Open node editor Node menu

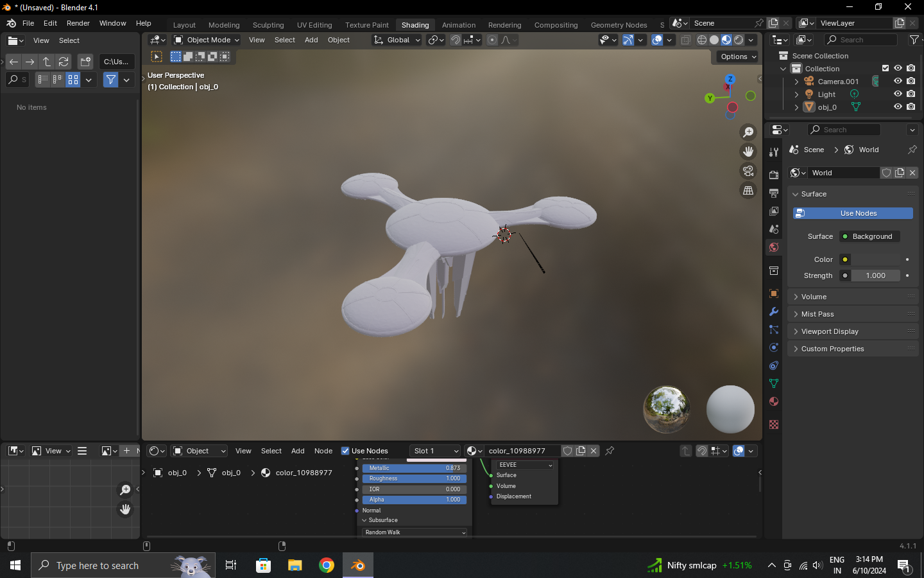[x=323, y=451]
